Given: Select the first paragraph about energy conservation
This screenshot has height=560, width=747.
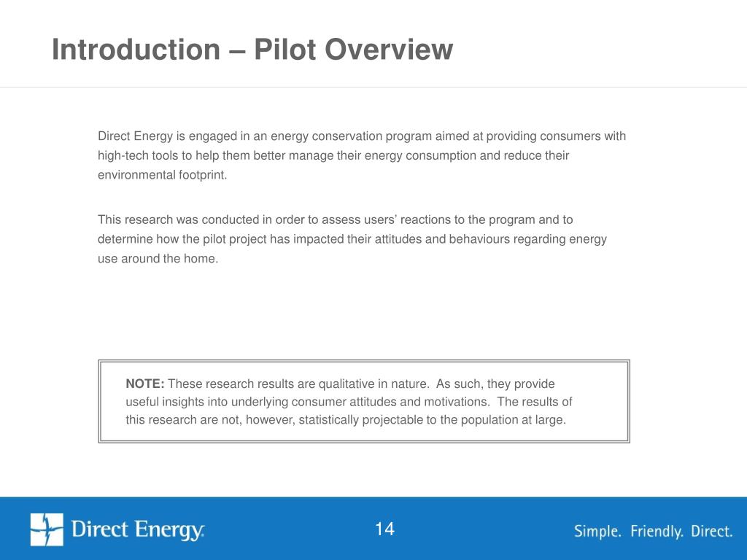Looking at the screenshot, I should click(362, 155).
